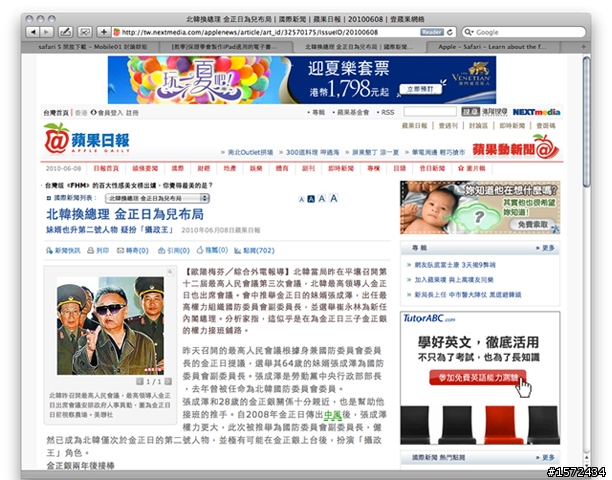Open the highlighted 中風 keyword link
This screenshot has width=612, height=480.
[x=333, y=415]
